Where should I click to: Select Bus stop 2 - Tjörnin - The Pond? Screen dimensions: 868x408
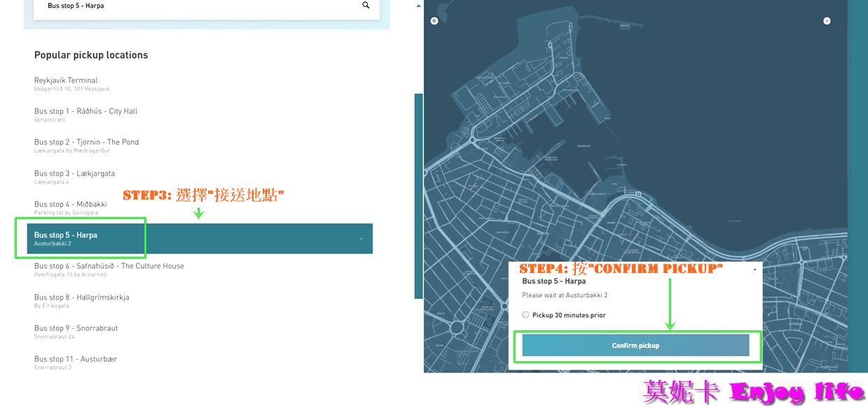click(86, 142)
